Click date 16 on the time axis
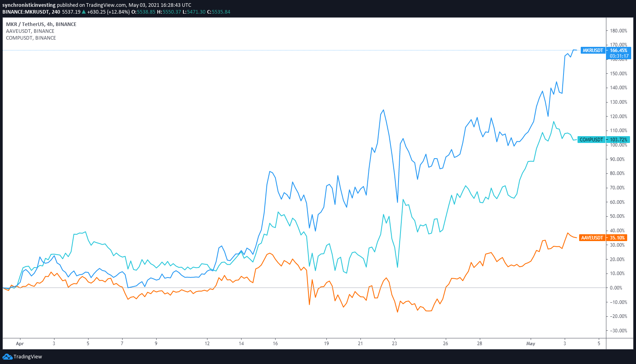This screenshot has height=364, width=636. [275, 344]
